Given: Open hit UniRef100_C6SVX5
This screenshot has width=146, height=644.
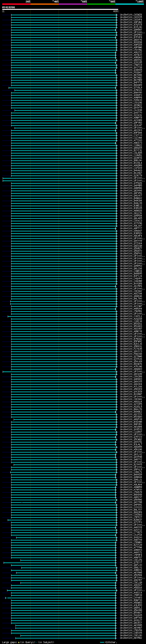Looking at the screenshot, I should pos(131,17).
